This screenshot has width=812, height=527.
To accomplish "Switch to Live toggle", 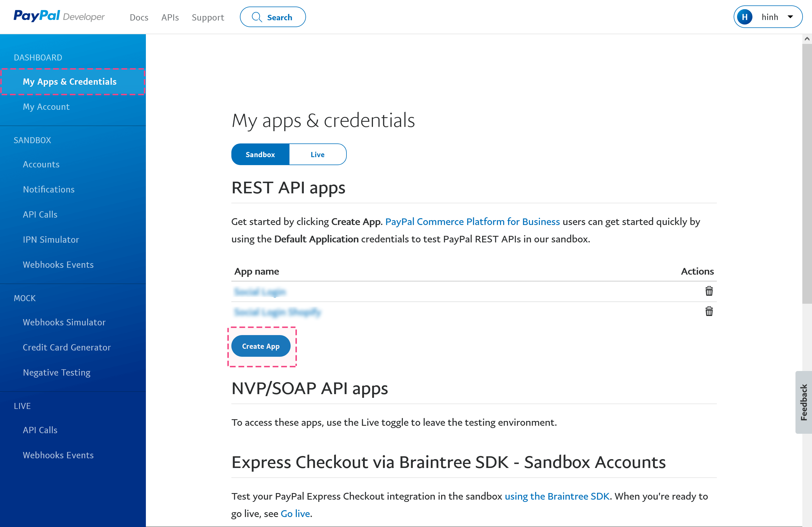I will [x=318, y=154].
